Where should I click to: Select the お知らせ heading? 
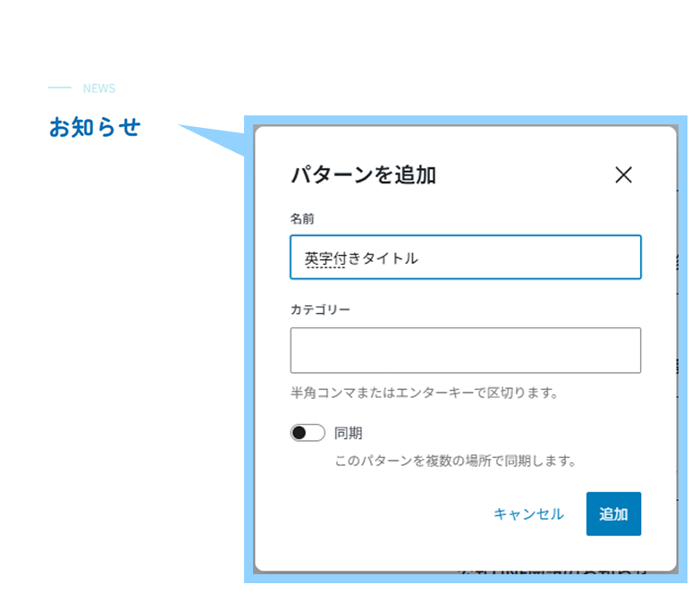[95, 127]
